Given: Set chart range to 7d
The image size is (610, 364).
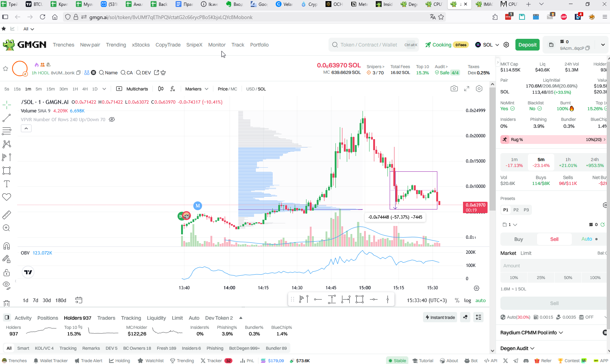Looking at the screenshot, I should click(35, 300).
